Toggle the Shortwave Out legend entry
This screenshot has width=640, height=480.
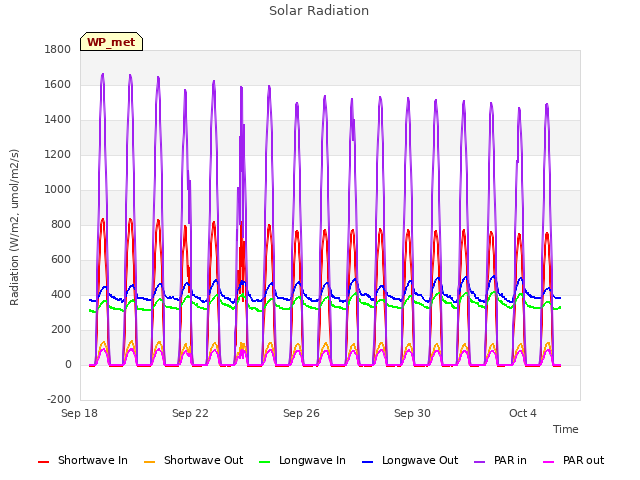pos(193,460)
